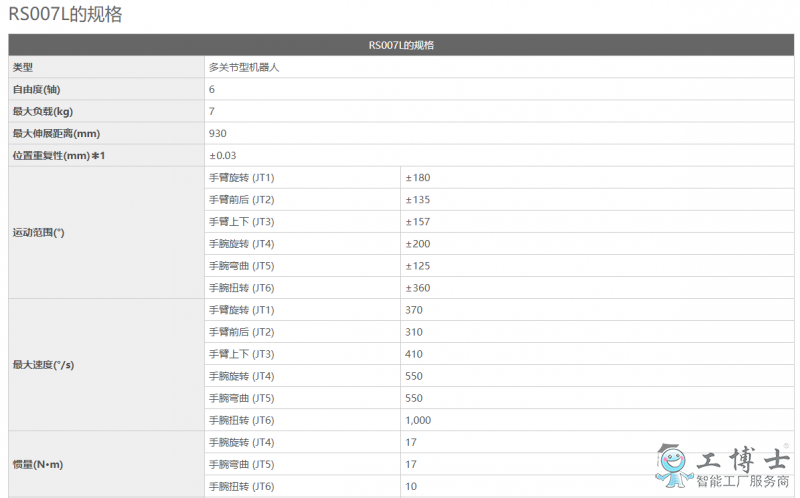
Task: Click the 自由度(轴) row label
Action: [x=36, y=89]
